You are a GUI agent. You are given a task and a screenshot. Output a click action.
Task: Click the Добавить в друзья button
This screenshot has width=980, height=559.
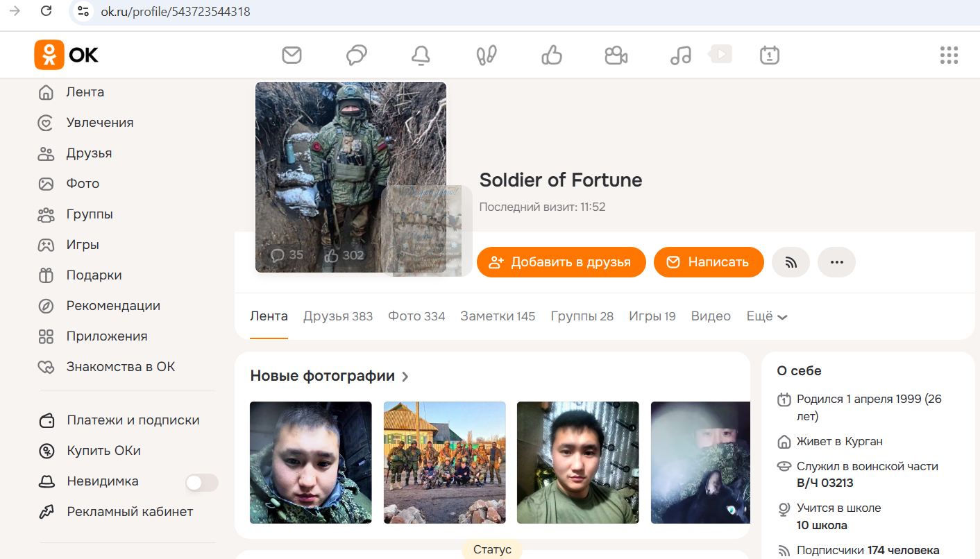pos(561,262)
